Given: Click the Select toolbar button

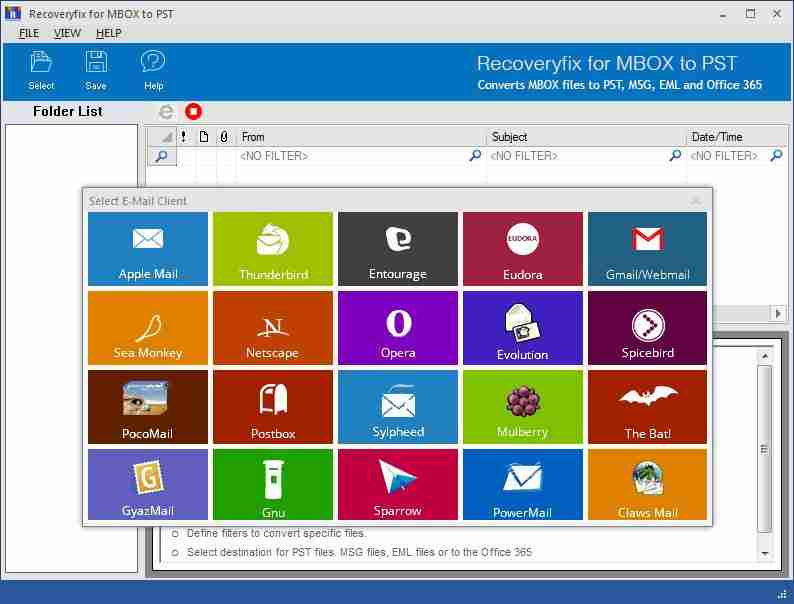Looking at the screenshot, I should click(41, 71).
